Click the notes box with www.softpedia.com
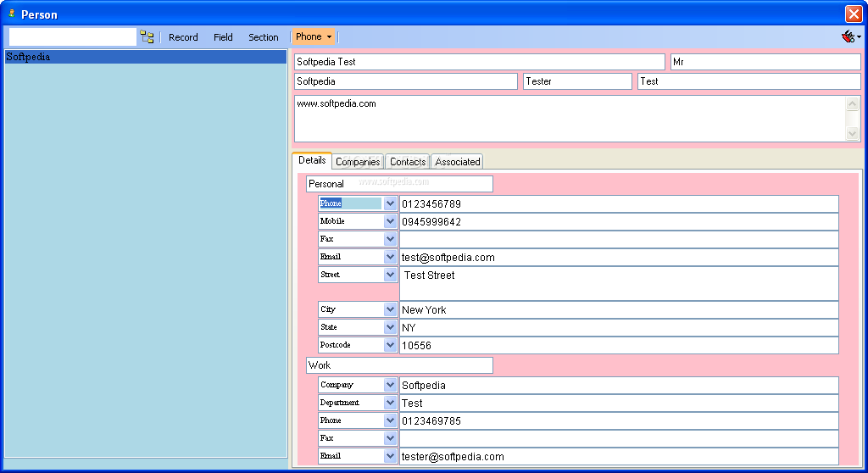This screenshot has height=473, width=868. pyautogui.click(x=570, y=119)
